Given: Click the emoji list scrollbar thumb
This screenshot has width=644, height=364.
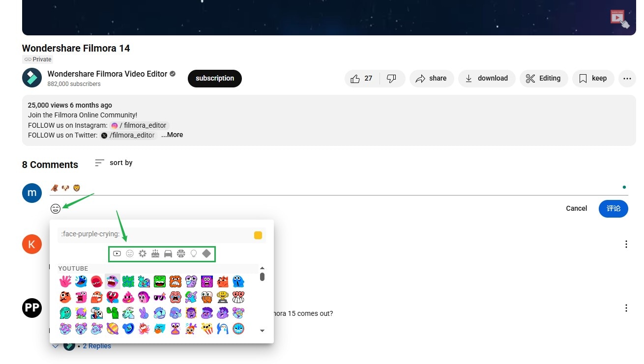Looking at the screenshot, I should coord(262,277).
